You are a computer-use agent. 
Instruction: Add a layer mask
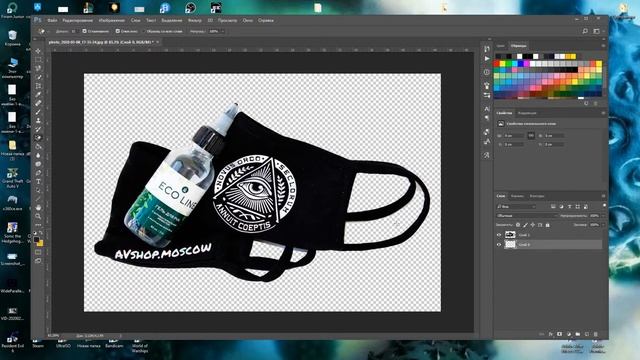coord(560,334)
